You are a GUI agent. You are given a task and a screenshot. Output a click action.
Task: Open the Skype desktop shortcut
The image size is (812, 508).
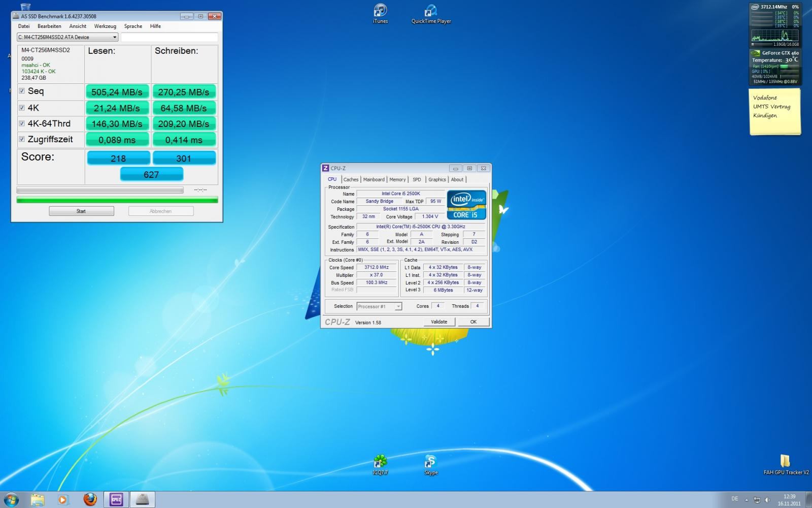click(x=431, y=465)
